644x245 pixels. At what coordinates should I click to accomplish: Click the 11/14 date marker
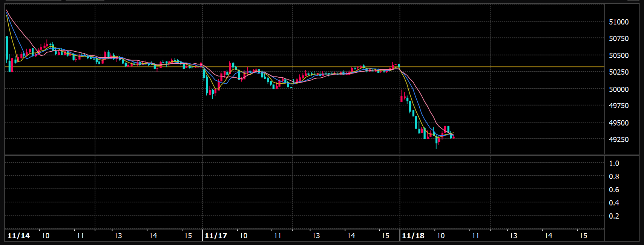[x=18, y=236]
